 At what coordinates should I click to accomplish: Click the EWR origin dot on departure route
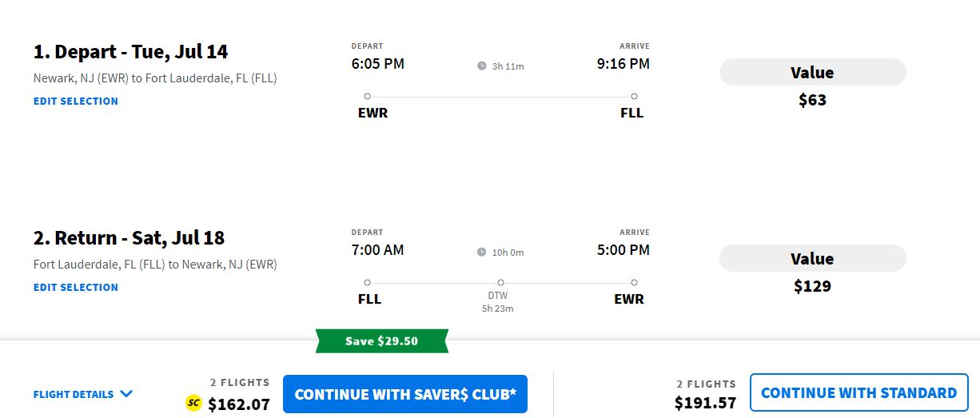point(367,96)
